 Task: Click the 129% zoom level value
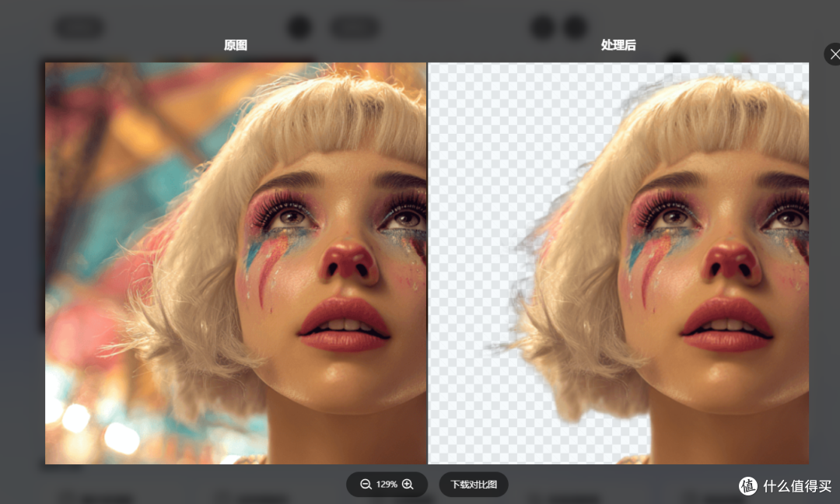pos(387,485)
